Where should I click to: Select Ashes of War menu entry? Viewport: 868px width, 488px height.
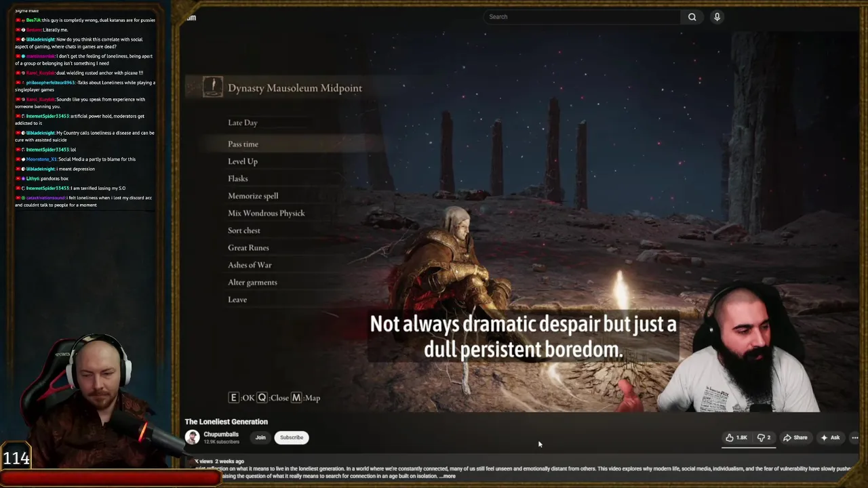coord(250,265)
